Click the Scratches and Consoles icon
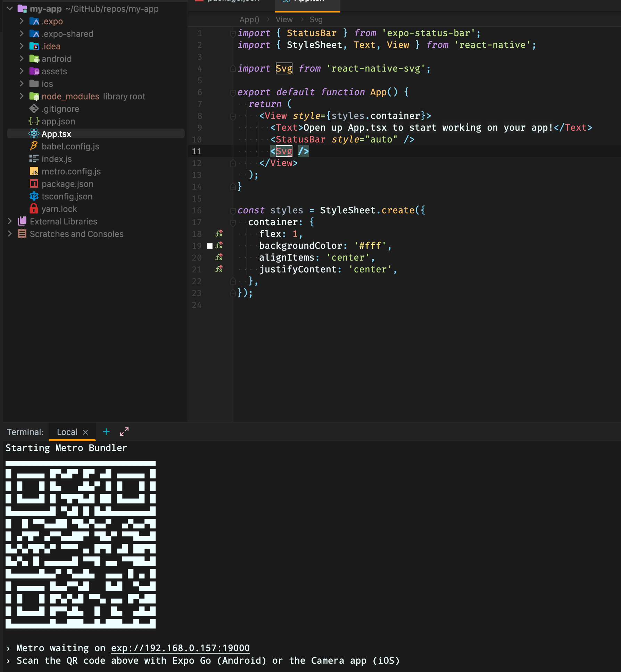Image resolution: width=621 pixels, height=672 pixels. pyautogui.click(x=22, y=234)
